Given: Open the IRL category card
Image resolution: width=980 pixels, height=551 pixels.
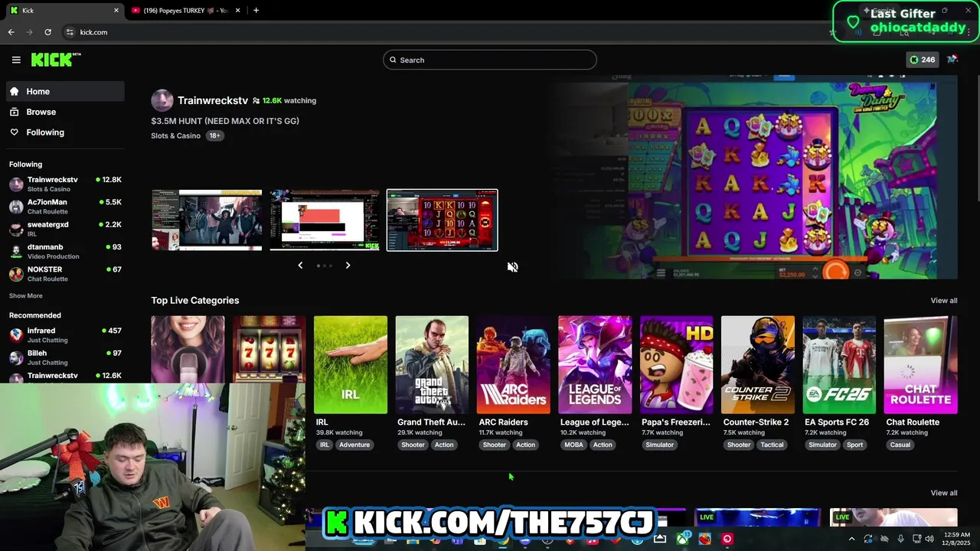Looking at the screenshot, I should click(351, 364).
